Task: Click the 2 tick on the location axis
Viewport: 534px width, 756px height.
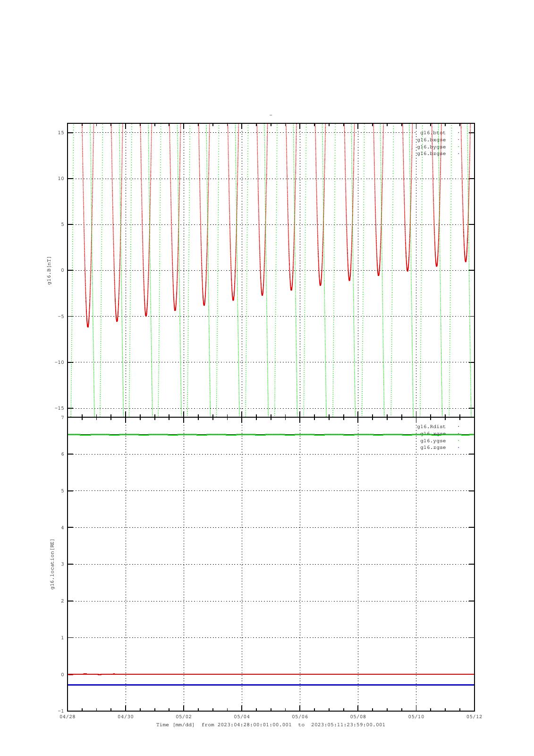Action: pos(62,601)
